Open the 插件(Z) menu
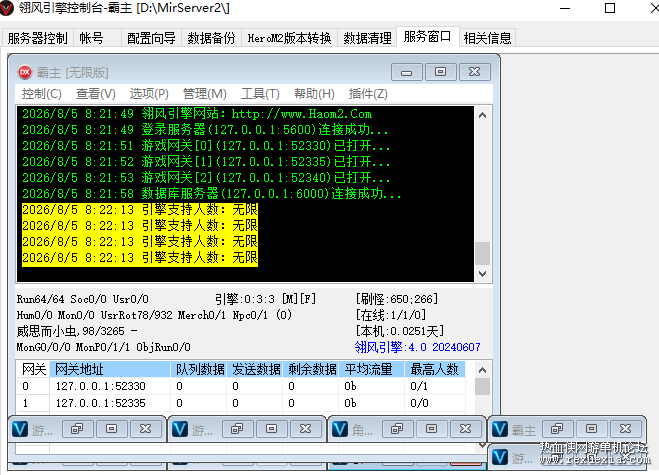The width and height of the screenshot is (659, 475). click(x=368, y=94)
